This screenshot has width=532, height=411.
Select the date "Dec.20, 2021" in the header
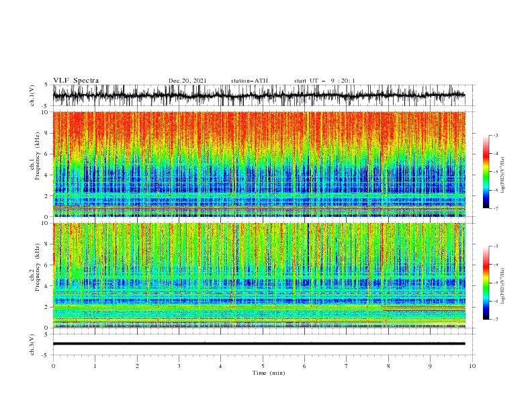tap(187, 81)
